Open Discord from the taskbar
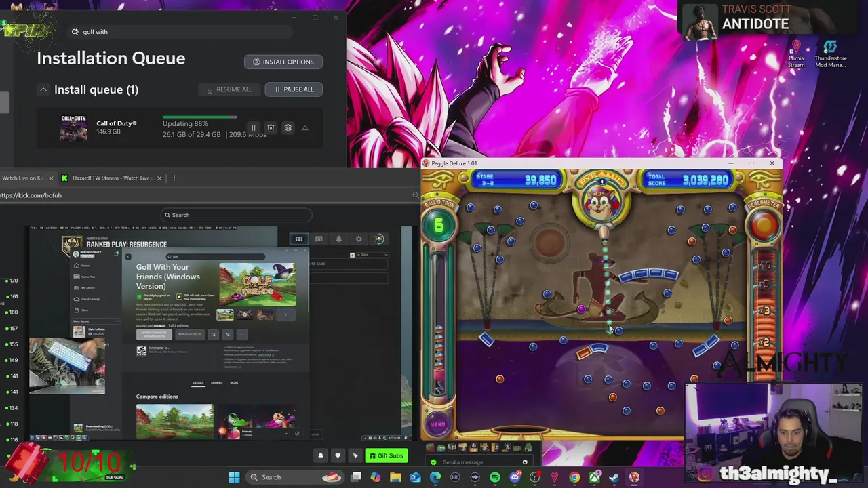This screenshot has width=868, height=488. (x=515, y=477)
